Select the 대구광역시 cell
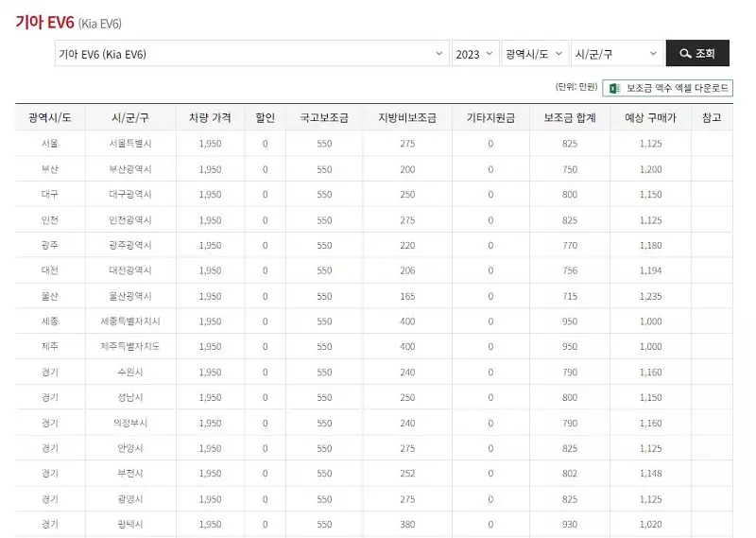 [130, 194]
